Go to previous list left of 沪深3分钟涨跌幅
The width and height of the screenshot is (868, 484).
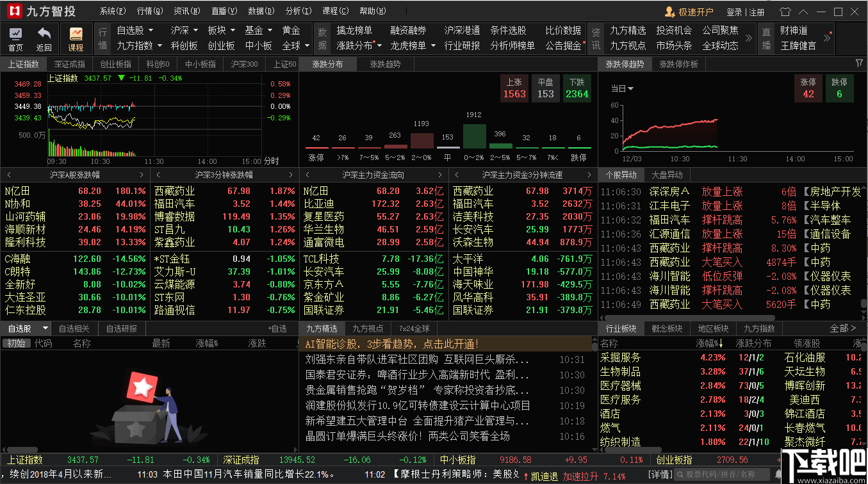[158, 175]
